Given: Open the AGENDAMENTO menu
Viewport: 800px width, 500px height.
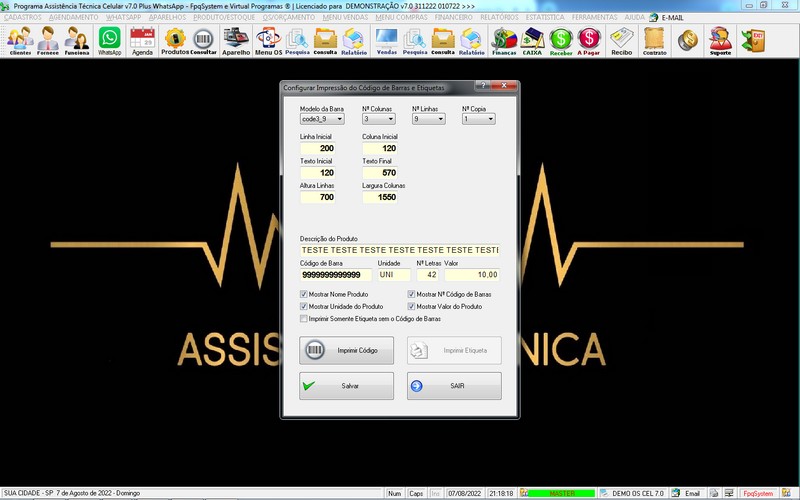Looking at the screenshot, I should [x=73, y=17].
